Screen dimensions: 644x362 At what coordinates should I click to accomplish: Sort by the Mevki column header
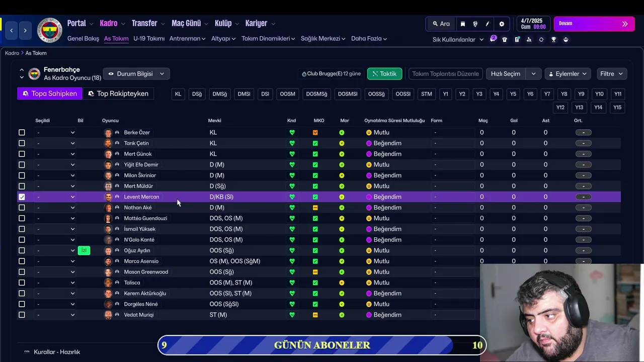(x=214, y=121)
